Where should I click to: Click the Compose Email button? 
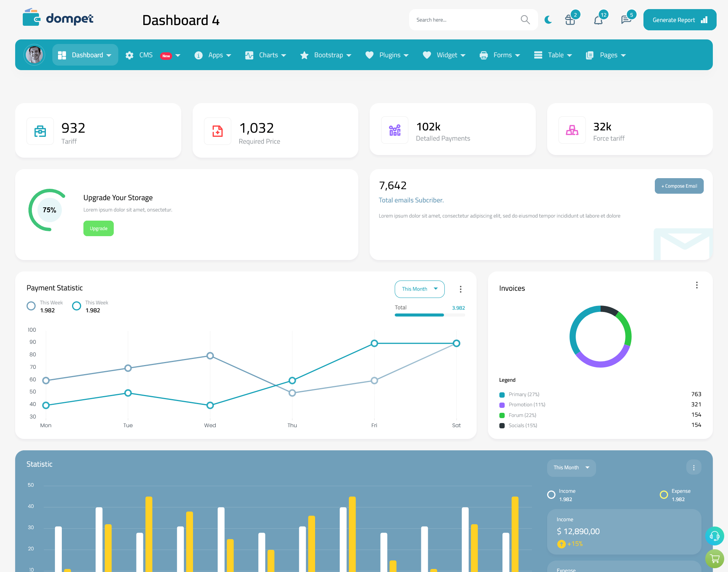pyautogui.click(x=678, y=185)
